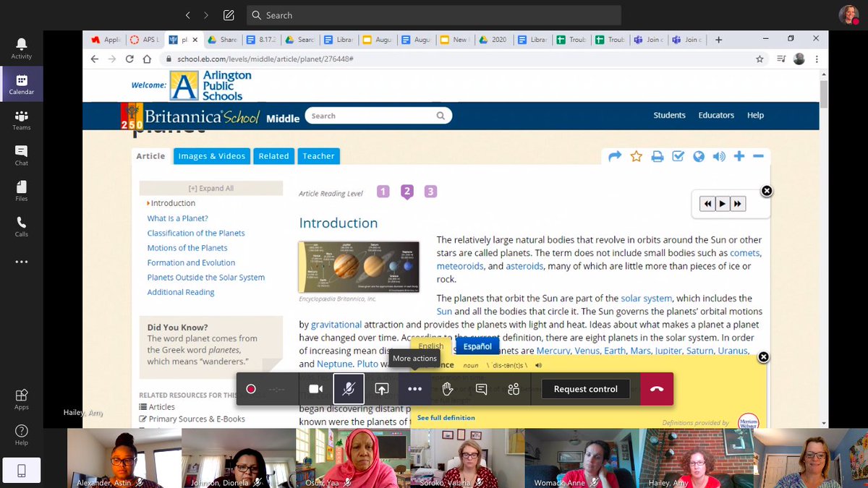
Task: Decrease text size with minus icon
Action: tap(758, 156)
